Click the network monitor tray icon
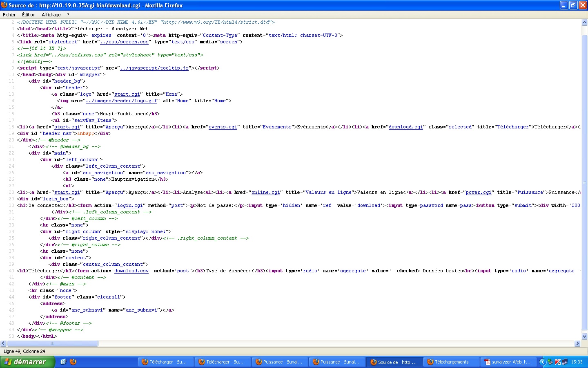Screen dimensions: 588x368 564,362
